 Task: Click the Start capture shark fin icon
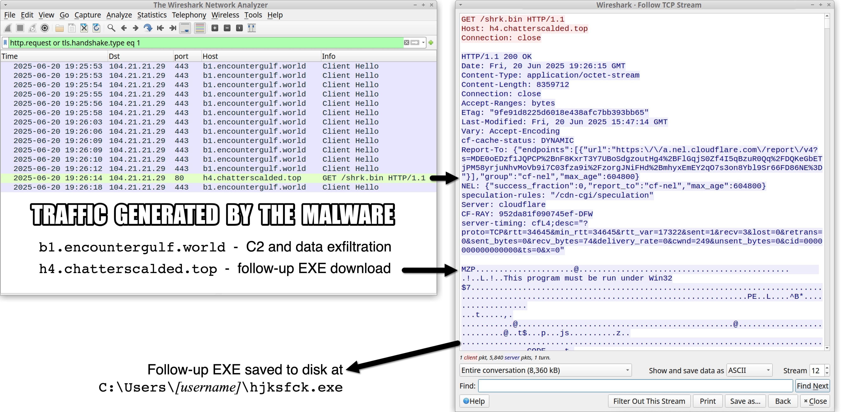click(x=8, y=28)
